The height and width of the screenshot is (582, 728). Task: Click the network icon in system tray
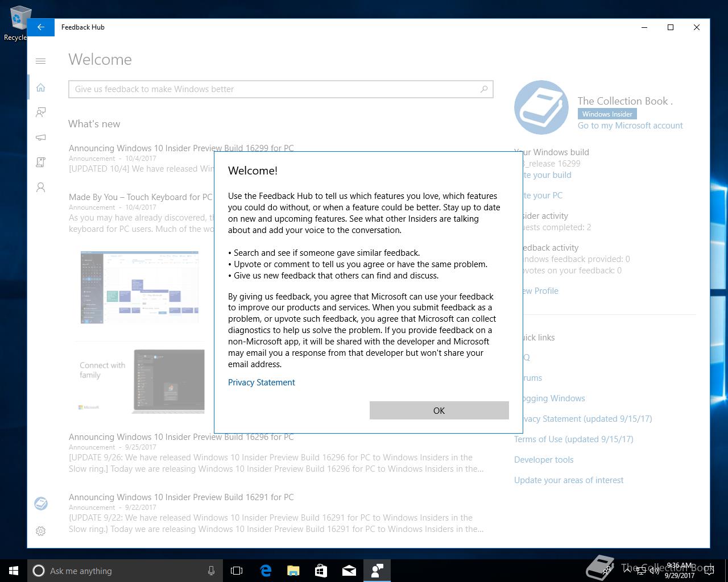coord(640,571)
